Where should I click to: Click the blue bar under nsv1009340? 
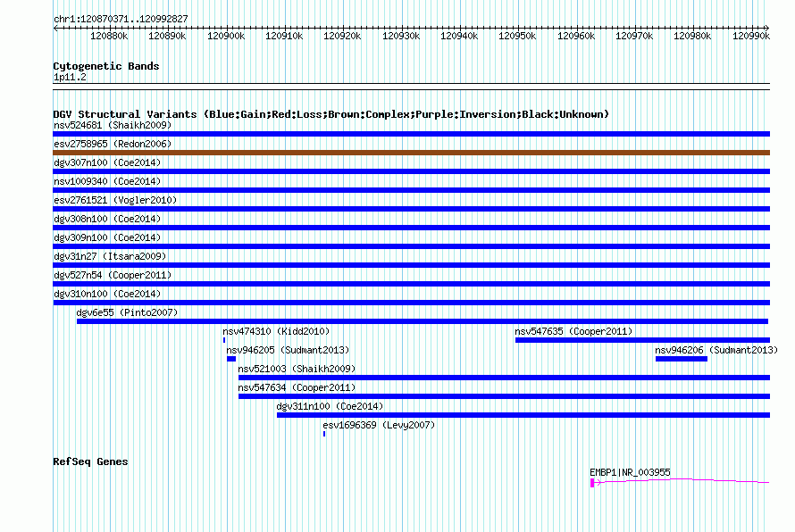point(411,190)
